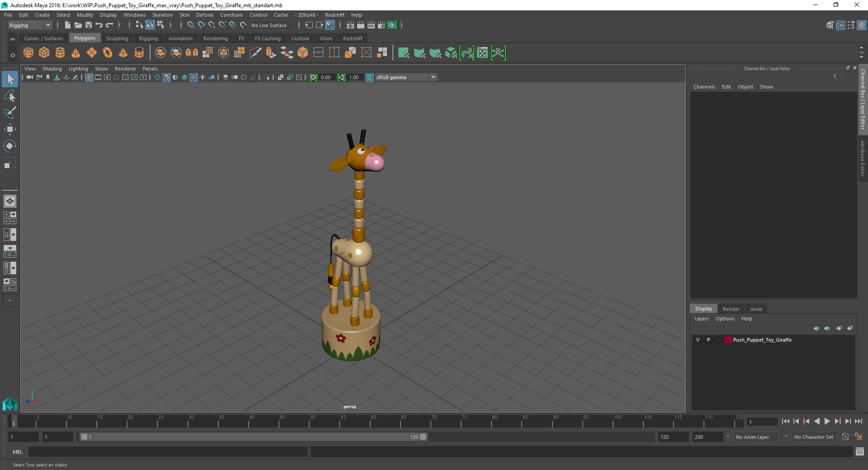Viewport: 868px width, 470px height.
Task: Switch to the Sculpting shelf tab
Action: [x=117, y=38]
